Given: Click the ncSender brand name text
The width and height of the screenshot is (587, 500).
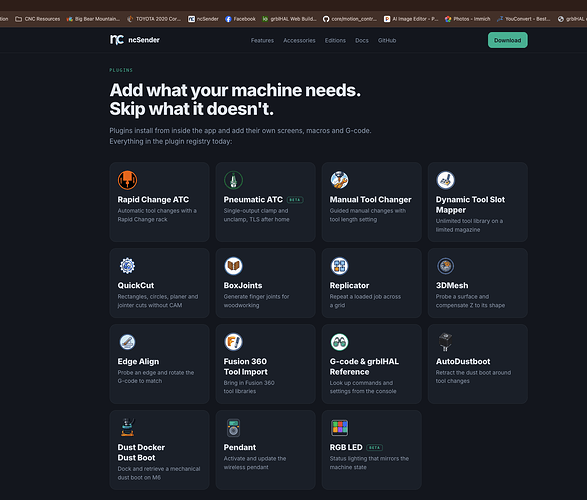Looking at the screenshot, I should click(x=144, y=40).
